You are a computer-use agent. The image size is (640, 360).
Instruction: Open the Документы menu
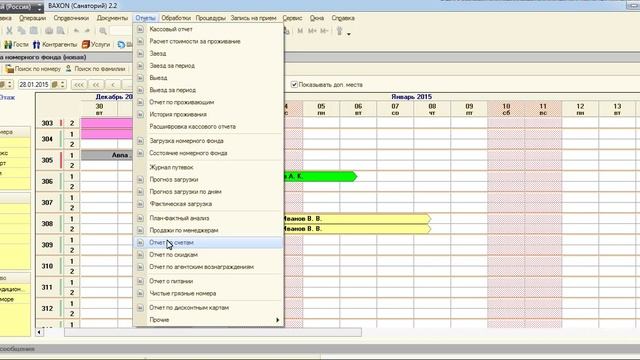point(112,18)
